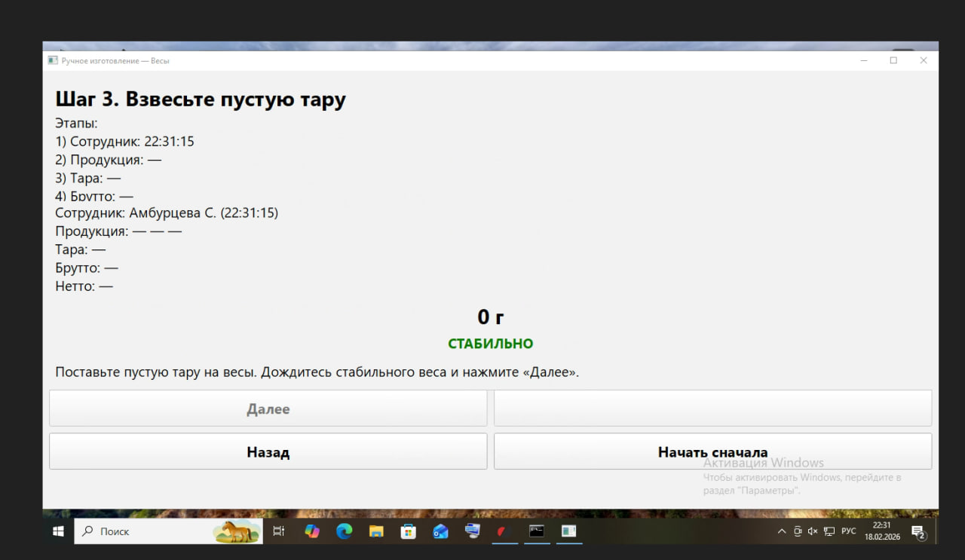Open the notification center icon
965x560 pixels.
tap(918, 532)
